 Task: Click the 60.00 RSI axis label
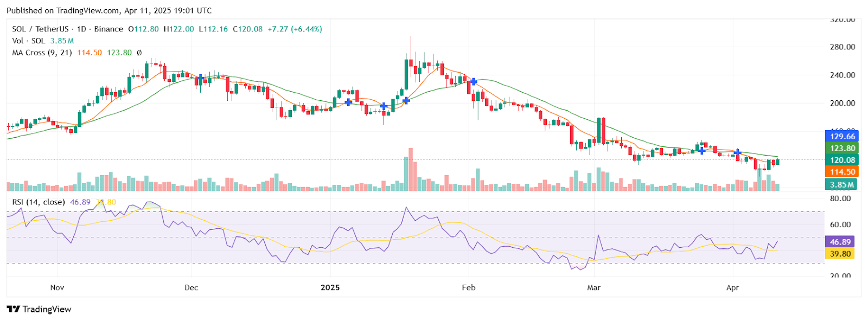pyautogui.click(x=840, y=224)
